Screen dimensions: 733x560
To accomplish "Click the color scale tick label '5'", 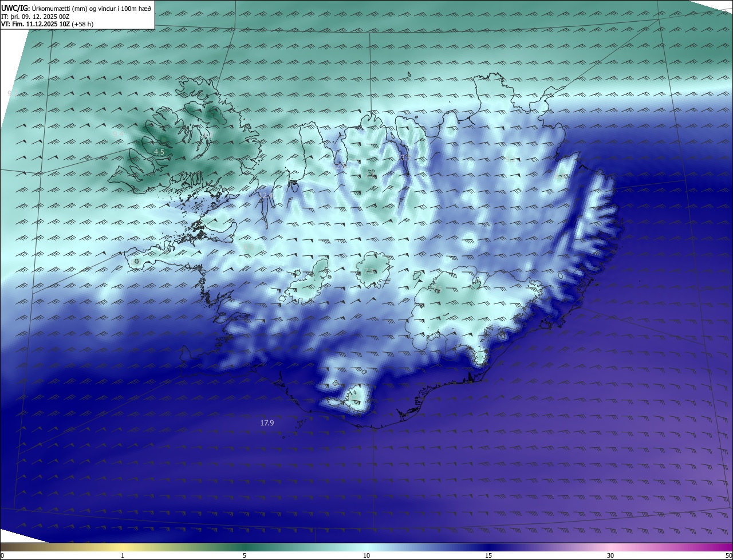I will pos(245,555).
